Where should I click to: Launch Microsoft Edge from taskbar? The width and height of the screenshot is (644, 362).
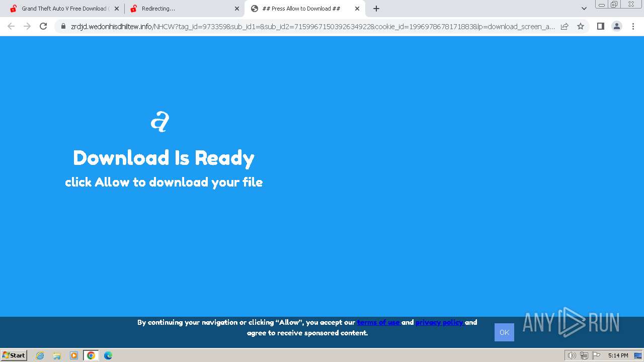coord(108,355)
